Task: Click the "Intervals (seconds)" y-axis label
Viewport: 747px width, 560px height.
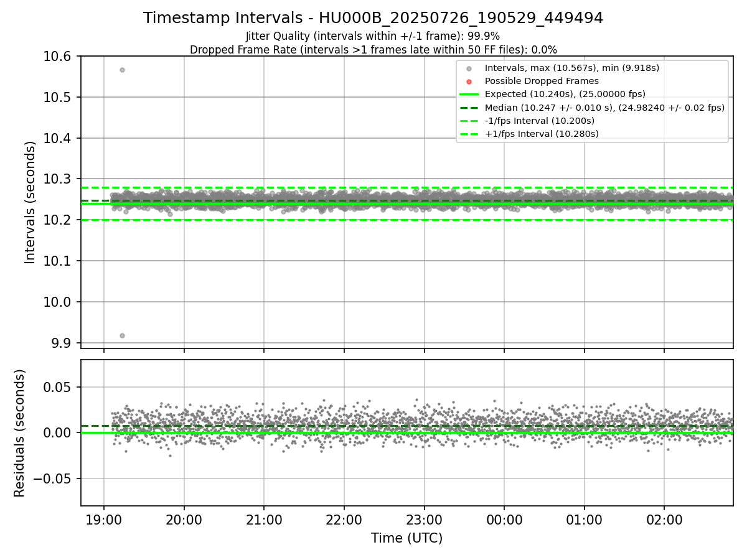Action: [x=31, y=202]
